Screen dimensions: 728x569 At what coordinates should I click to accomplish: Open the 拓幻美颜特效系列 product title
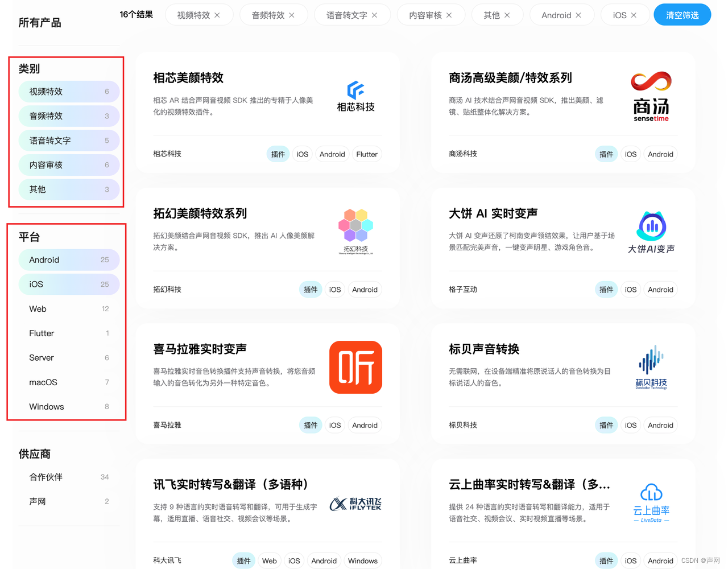click(200, 213)
